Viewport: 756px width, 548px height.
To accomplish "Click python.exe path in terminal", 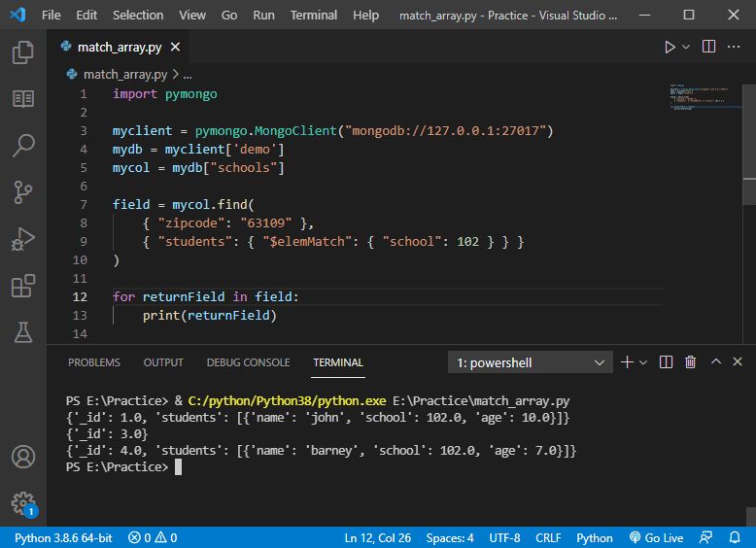I will (287, 401).
